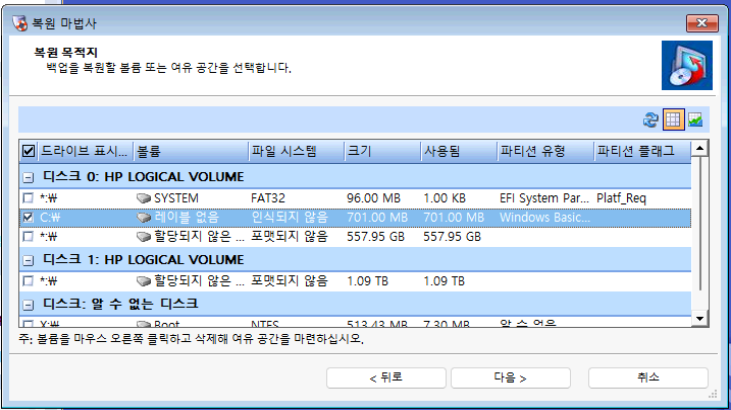Click the window resize grip corner

click(x=713, y=394)
